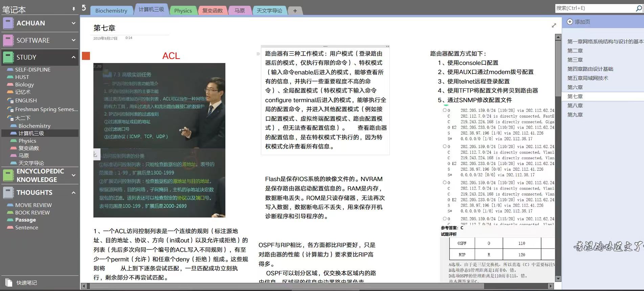Screen dimensions: 644x291
Task: Click the pin icon on notebook pane
Action: tap(74, 9)
